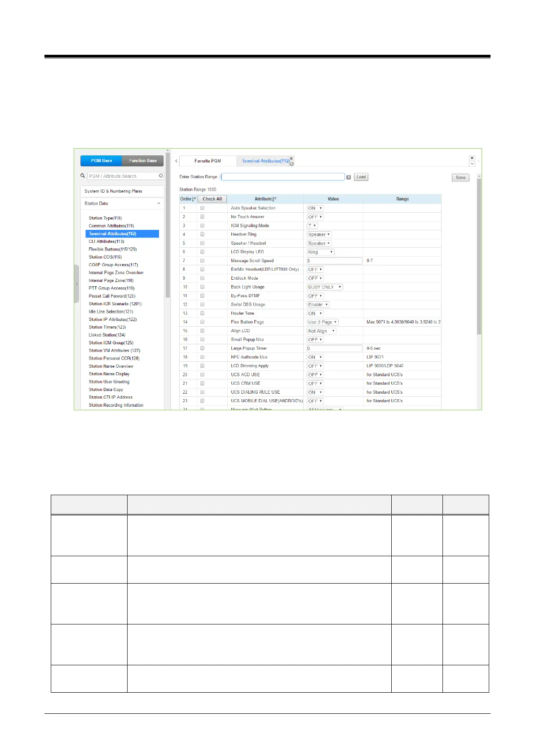
Task: Select the LCD Display LED checkbox
Action: click(202, 252)
